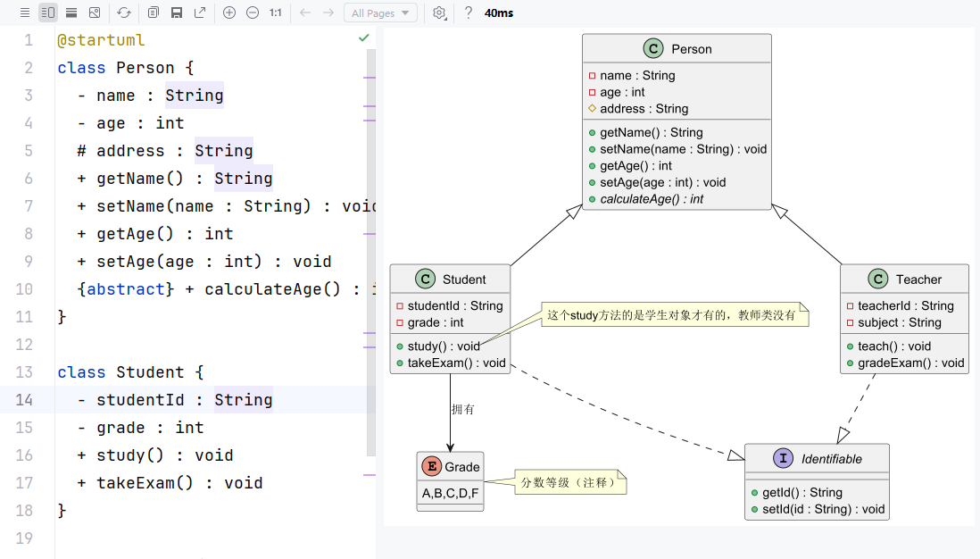
Task: Click the editor vertical scrollbar
Action: 371,250
